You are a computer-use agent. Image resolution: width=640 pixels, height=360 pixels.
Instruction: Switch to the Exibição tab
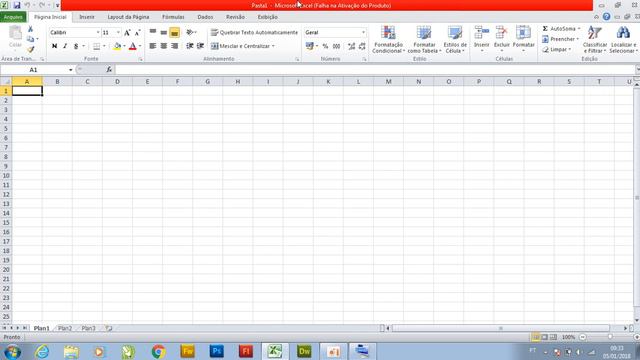[x=267, y=17]
